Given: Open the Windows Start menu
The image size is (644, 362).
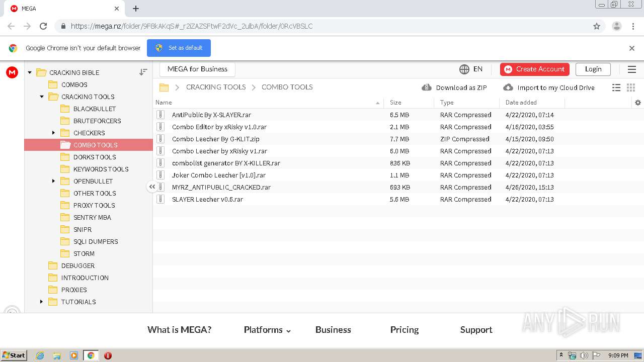Looking at the screenshot, I should click(14, 355).
